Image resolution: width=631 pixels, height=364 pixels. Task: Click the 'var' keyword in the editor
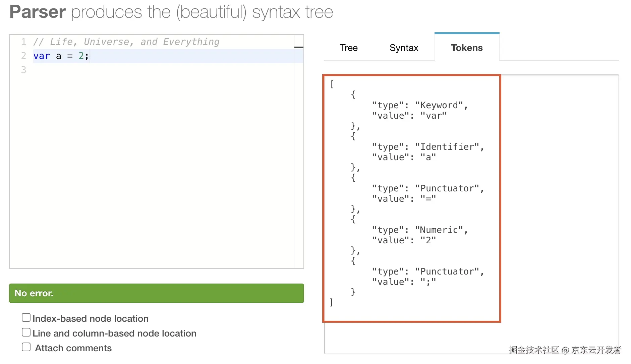coord(42,56)
